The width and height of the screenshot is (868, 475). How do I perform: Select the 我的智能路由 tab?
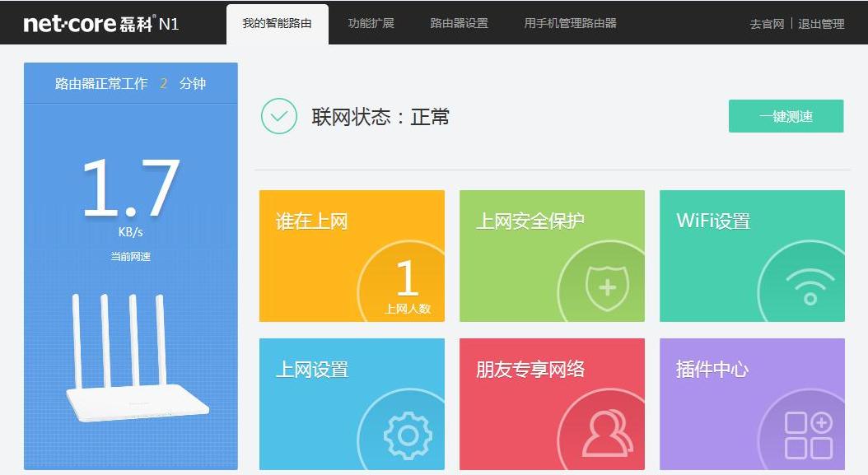[x=276, y=23]
